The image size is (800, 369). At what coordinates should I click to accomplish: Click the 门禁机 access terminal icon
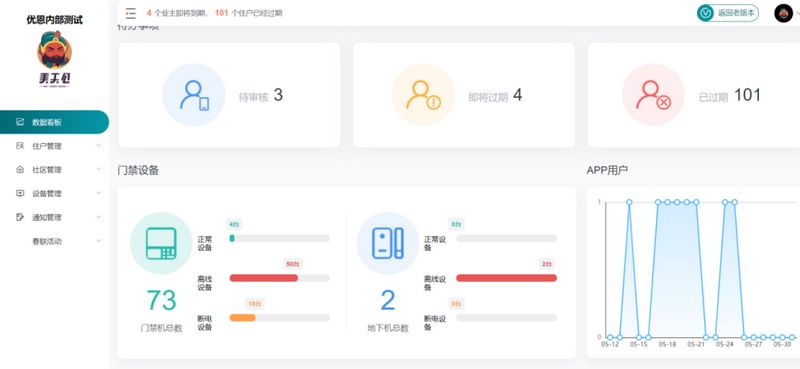point(161,243)
